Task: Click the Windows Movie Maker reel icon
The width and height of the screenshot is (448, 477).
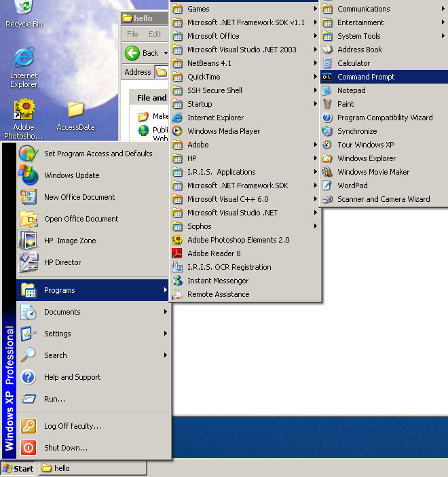Action: tap(327, 172)
